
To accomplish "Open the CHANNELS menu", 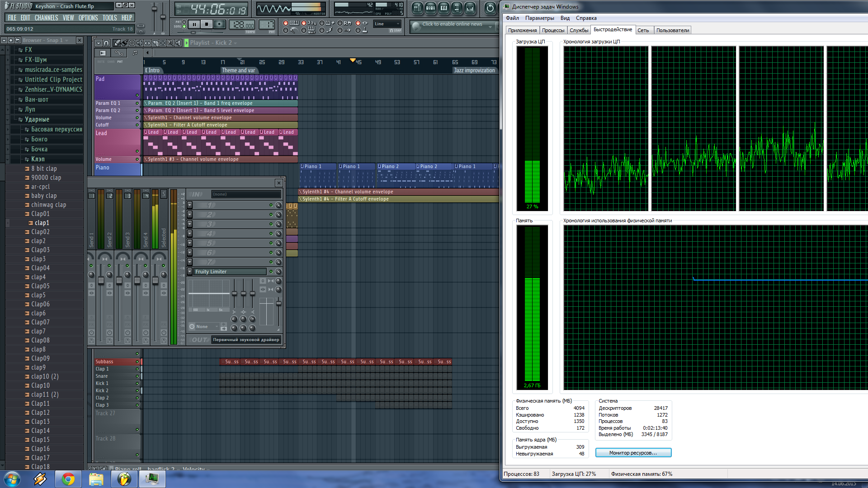I will point(46,18).
